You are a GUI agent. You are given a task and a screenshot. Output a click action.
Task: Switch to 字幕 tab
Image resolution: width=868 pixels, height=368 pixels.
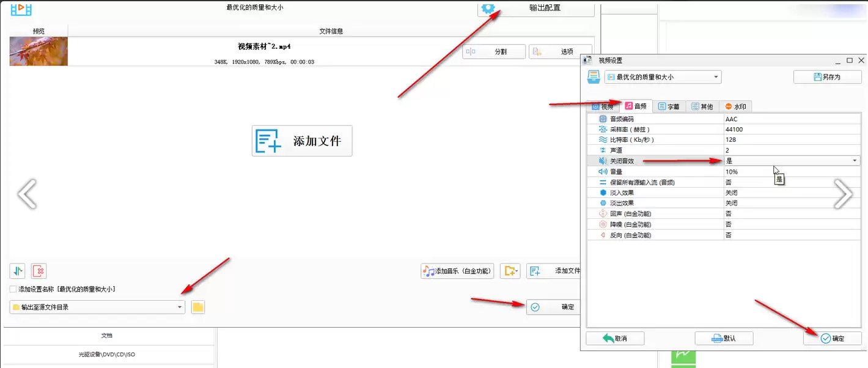tap(669, 106)
